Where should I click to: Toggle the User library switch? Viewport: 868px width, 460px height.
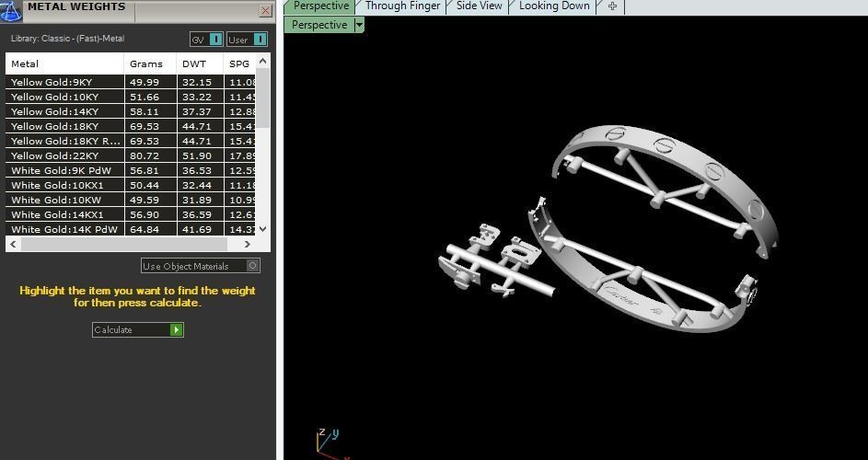point(247,40)
